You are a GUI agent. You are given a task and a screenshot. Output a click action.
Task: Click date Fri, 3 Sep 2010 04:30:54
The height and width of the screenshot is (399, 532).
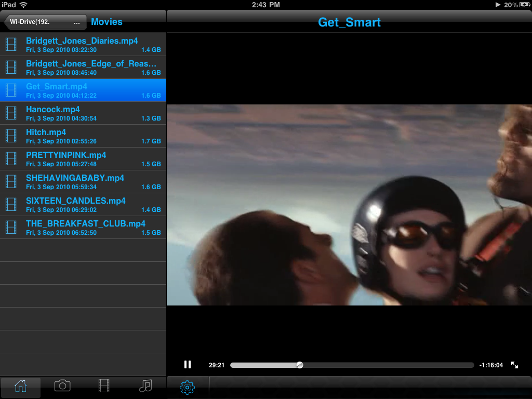point(61,118)
